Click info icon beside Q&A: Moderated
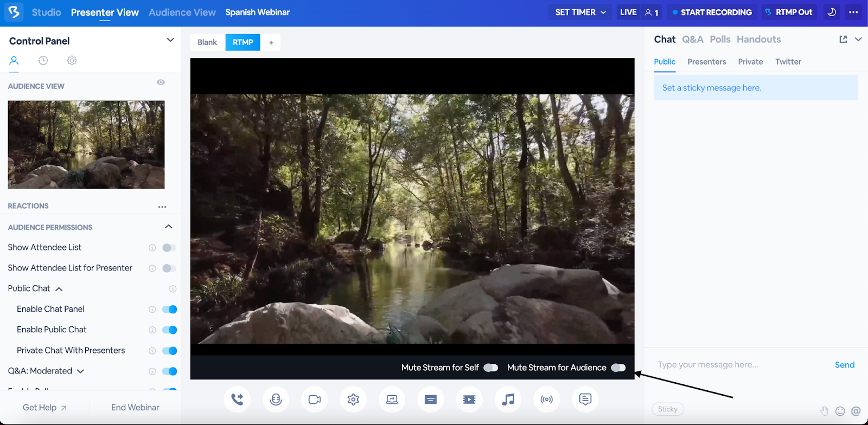Screen dimensions: 868x425 (x=152, y=371)
